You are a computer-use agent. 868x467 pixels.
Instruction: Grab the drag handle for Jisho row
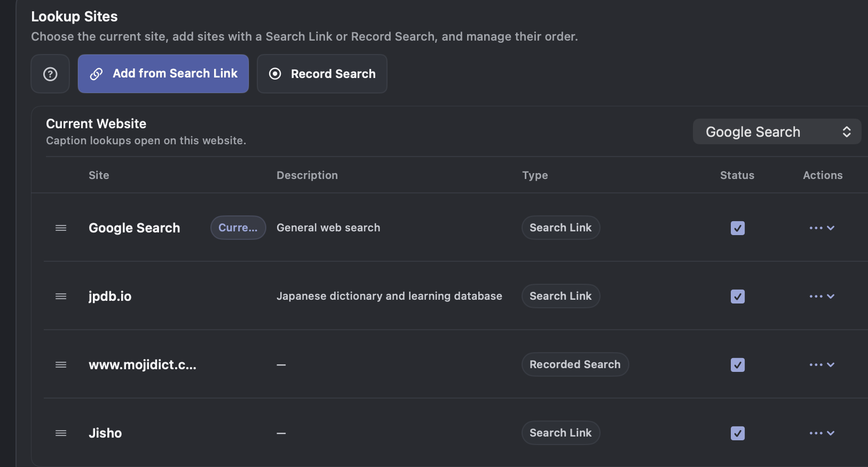[61, 433]
